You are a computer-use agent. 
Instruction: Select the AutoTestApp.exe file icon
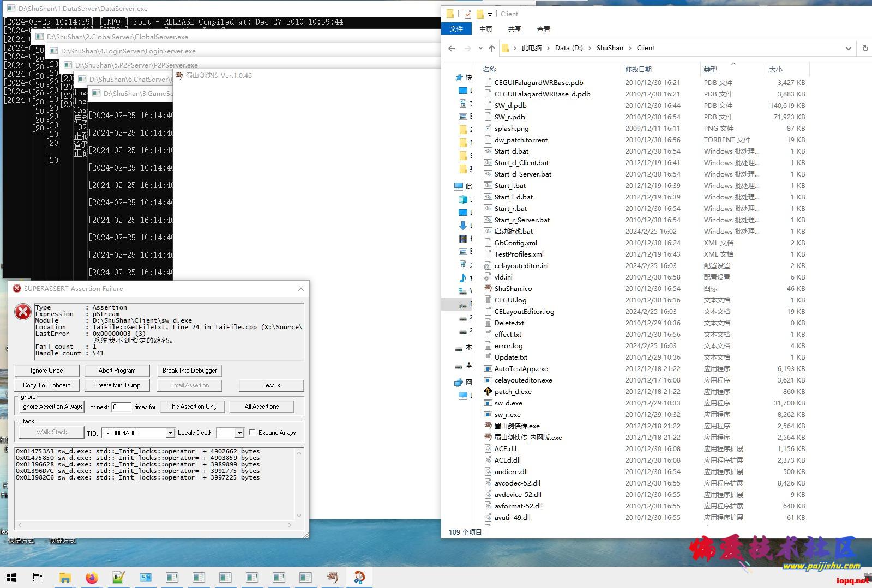point(488,368)
